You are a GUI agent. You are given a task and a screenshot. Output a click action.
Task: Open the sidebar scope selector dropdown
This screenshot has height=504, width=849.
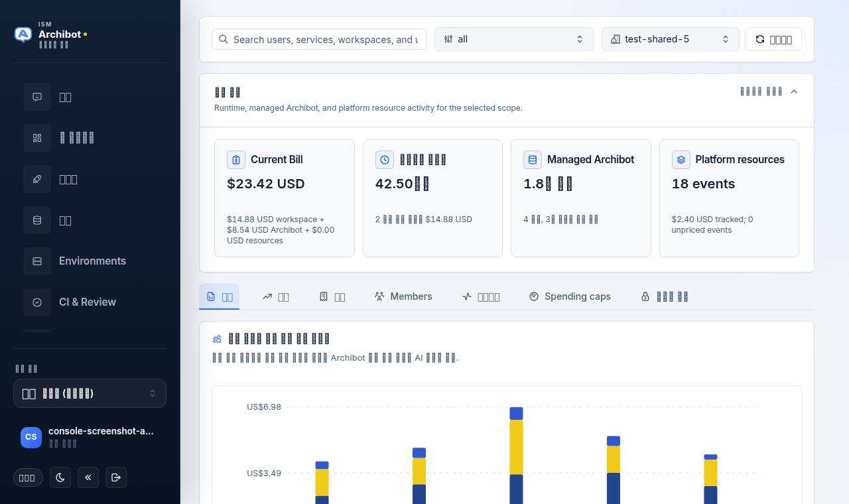click(x=90, y=393)
